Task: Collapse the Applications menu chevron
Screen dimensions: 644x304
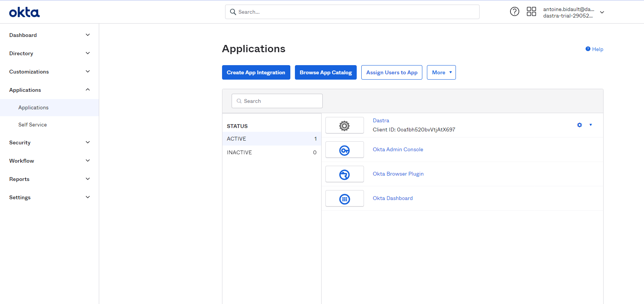Action: tap(88, 90)
